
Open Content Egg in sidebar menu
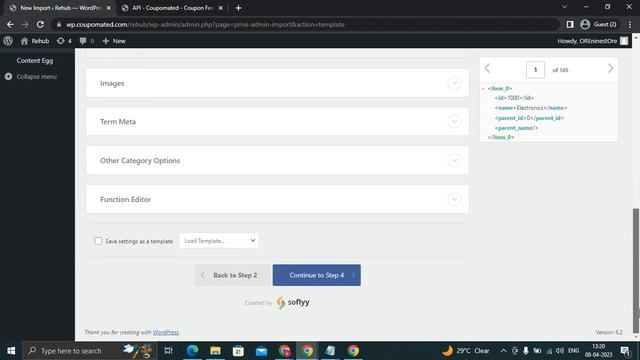[x=35, y=60]
